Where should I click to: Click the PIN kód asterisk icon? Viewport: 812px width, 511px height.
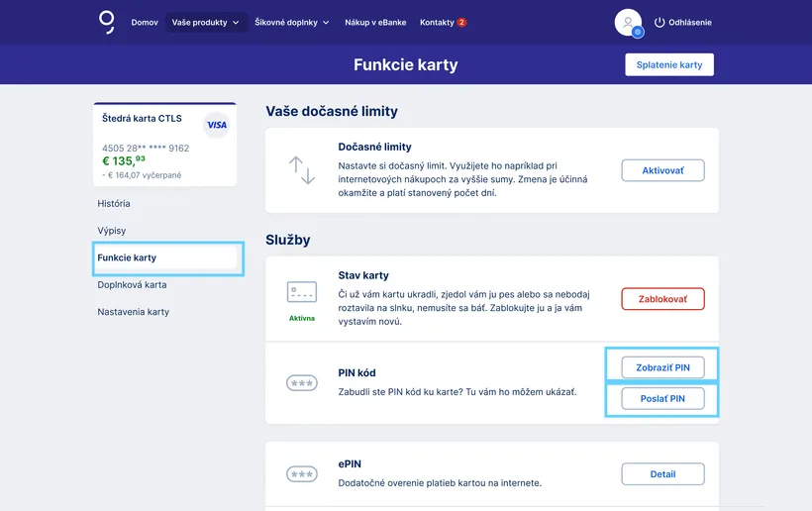301,383
